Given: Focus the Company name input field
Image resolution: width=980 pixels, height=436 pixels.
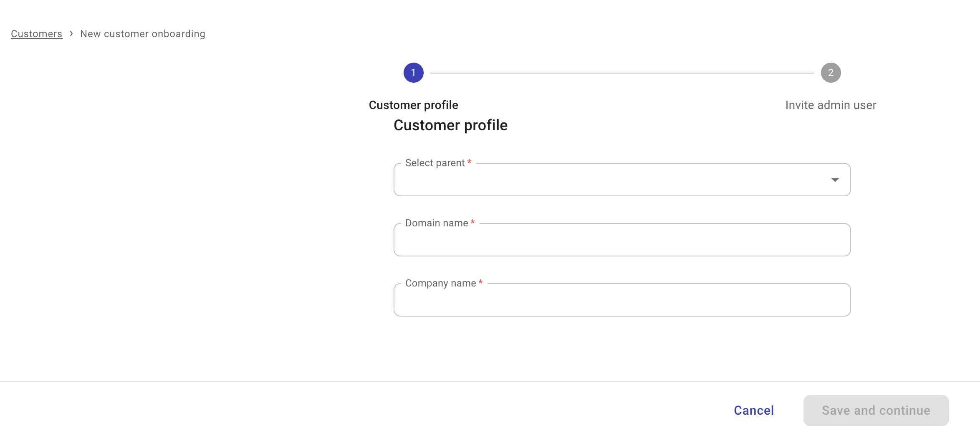Looking at the screenshot, I should click(621, 300).
